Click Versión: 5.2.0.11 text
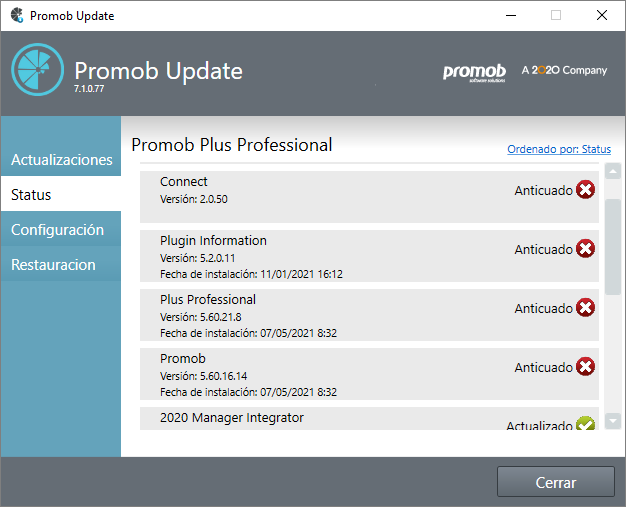Viewport: 626px width, 507px height. 198,258
